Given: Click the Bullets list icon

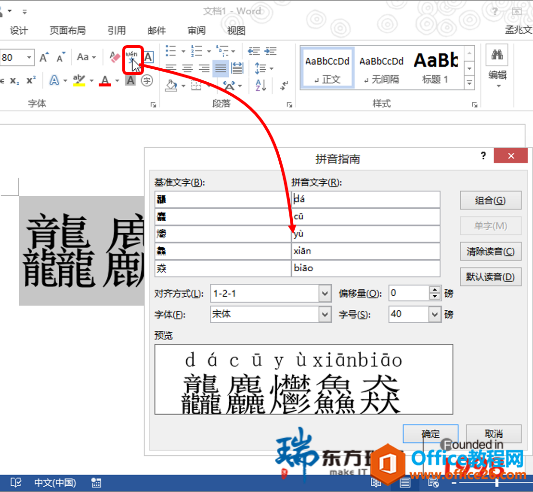Looking at the screenshot, I should [171, 51].
